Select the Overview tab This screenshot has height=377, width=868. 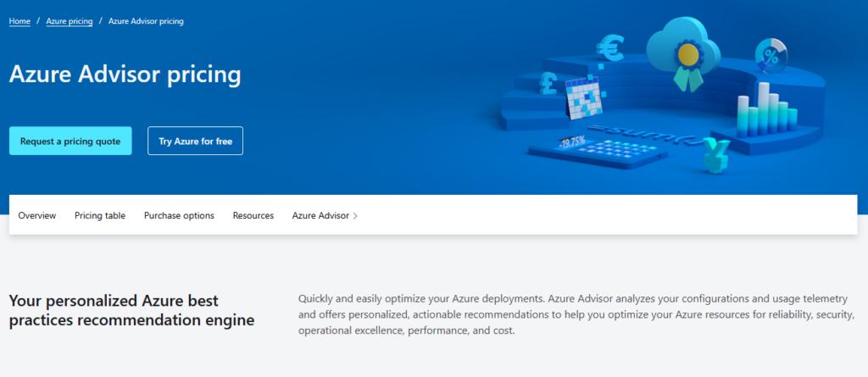click(x=37, y=215)
